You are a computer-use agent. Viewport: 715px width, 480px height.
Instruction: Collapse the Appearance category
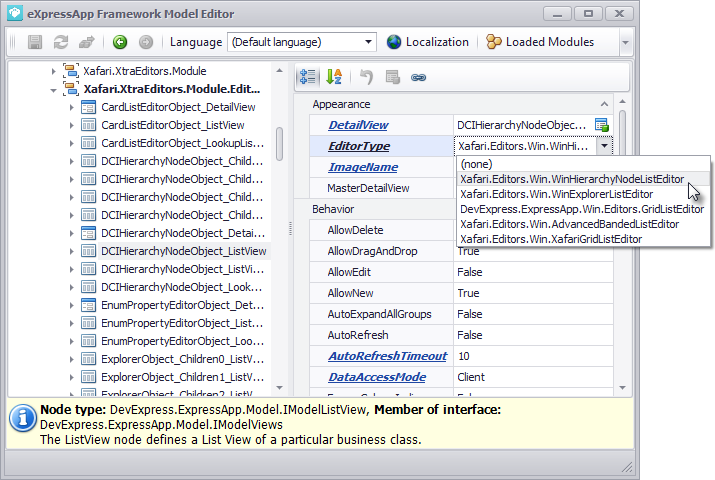click(x=604, y=104)
